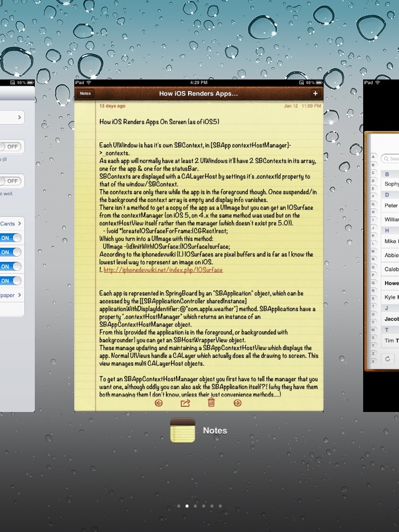Turn on the OFF switch above 's well.' text
Screen dimensions: 399x532
click(11, 181)
